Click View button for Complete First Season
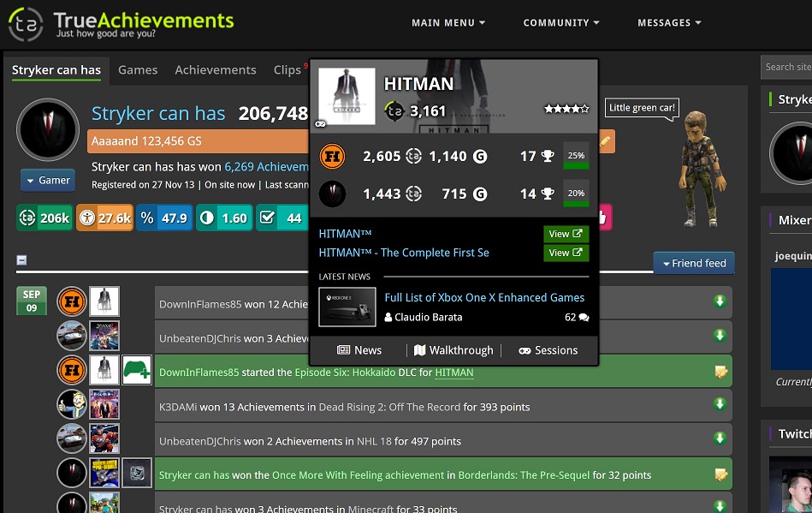Viewport: 812px width, 513px height. (x=566, y=253)
